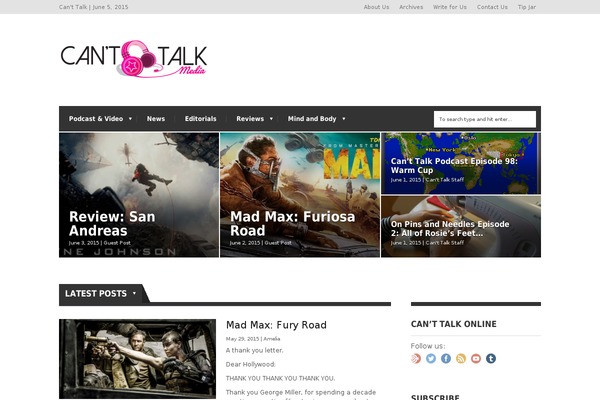Expand the Mind and Body dropdown arrow
Viewport: 600px width, 400px height.
pos(344,119)
